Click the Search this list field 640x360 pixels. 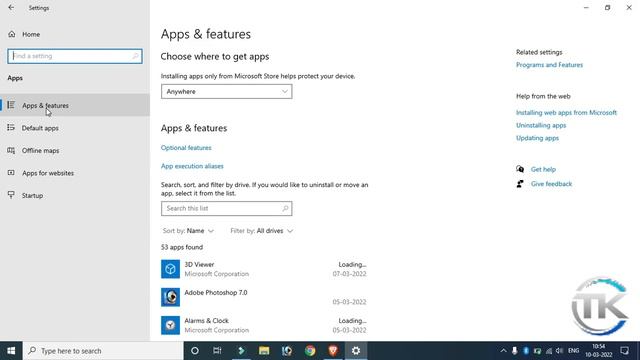[227, 208]
